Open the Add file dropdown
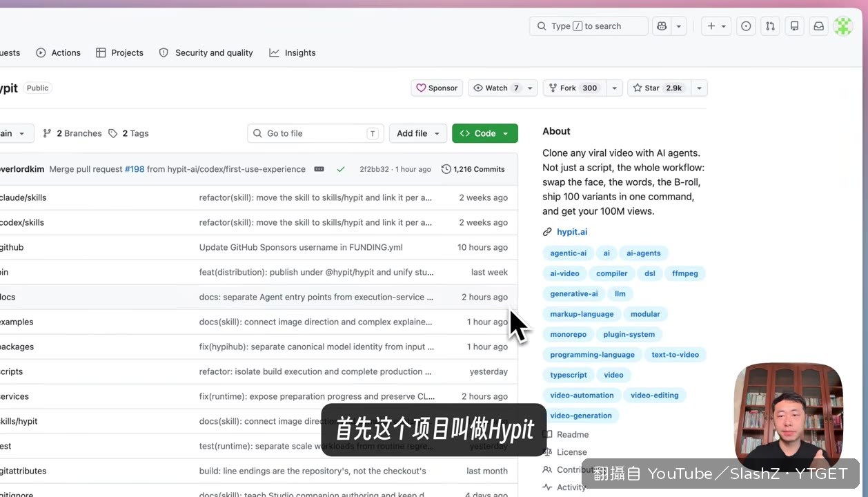This screenshot has width=868, height=497. point(418,133)
